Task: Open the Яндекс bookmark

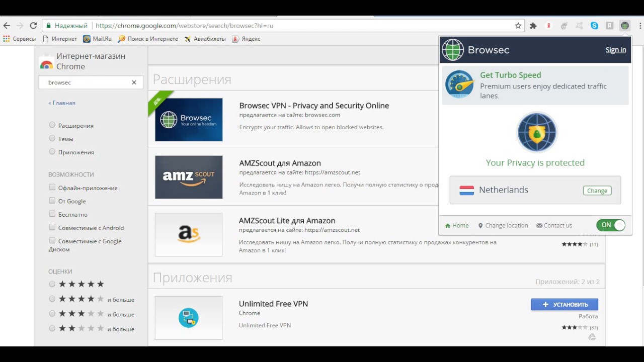Action: tap(246, 39)
